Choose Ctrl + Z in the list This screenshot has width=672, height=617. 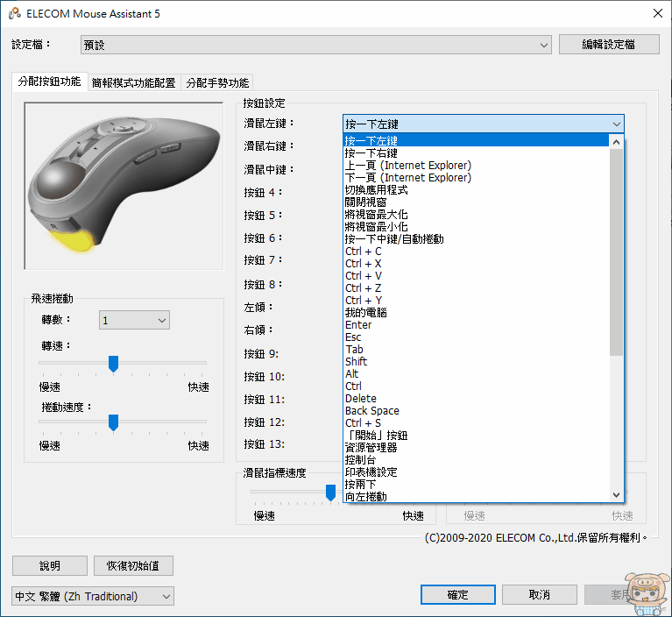[476, 288]
